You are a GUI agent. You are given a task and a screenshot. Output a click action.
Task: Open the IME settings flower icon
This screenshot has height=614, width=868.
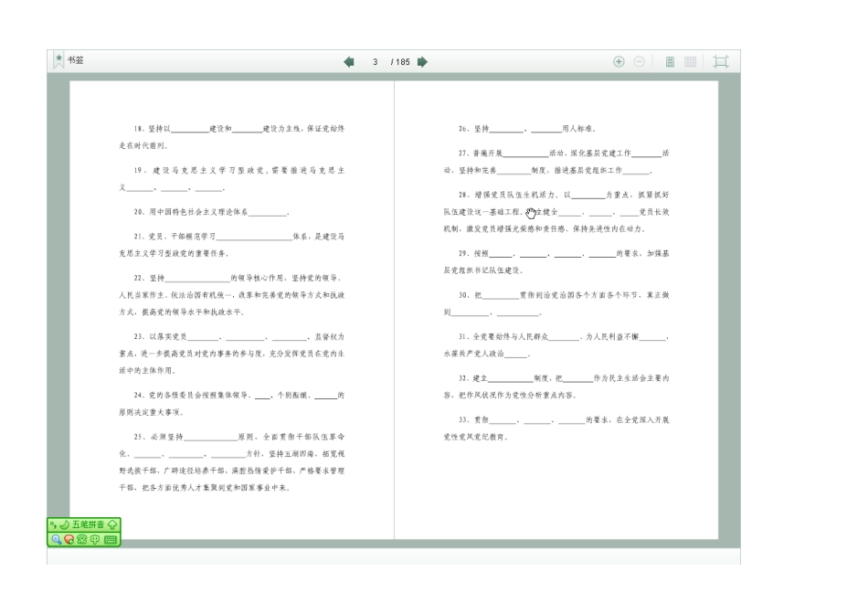pos(82,539)
